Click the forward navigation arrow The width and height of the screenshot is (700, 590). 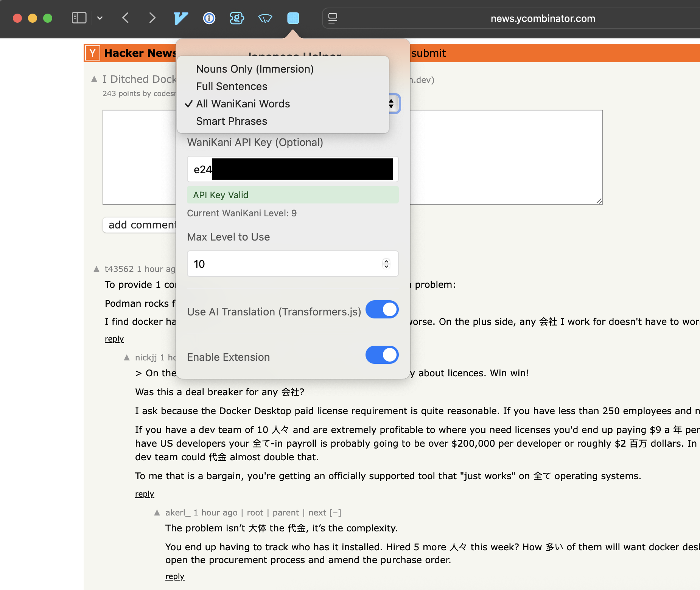[152, 18]
